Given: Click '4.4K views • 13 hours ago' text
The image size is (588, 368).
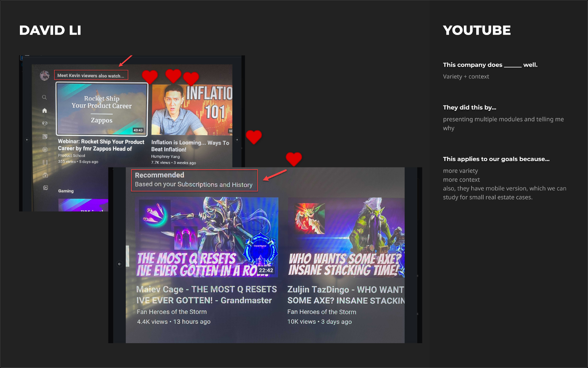Looking at the screenshot, I should point(174,322).
